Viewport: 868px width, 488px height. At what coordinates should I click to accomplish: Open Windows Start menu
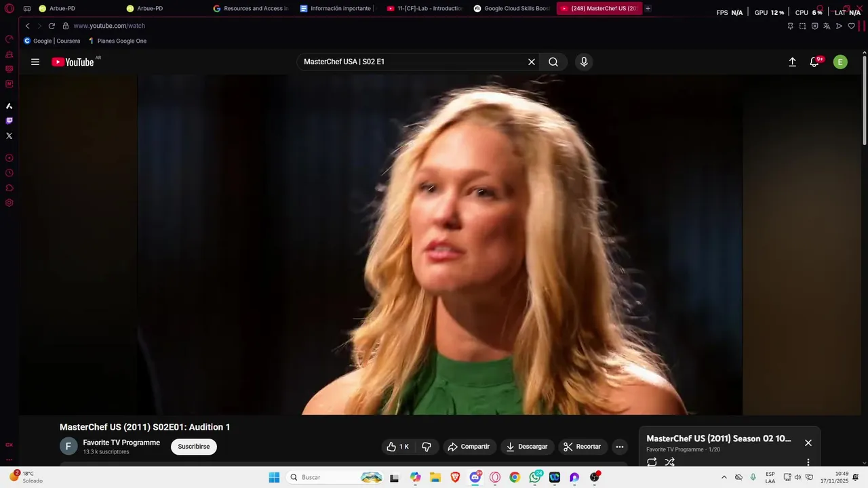click(274, 477)
